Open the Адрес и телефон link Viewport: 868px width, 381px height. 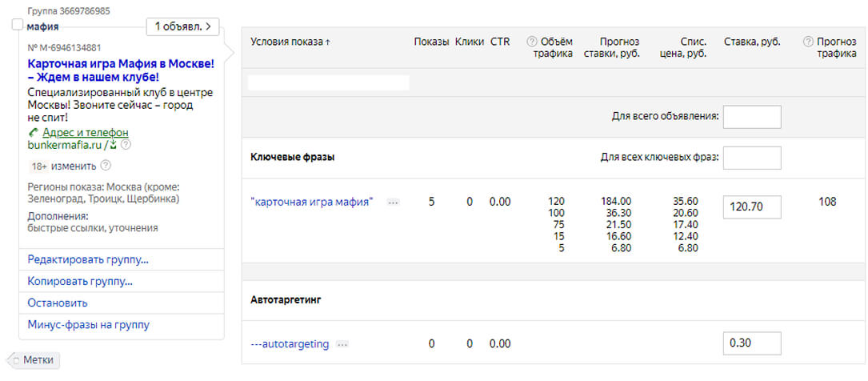[x=86, y=132]
